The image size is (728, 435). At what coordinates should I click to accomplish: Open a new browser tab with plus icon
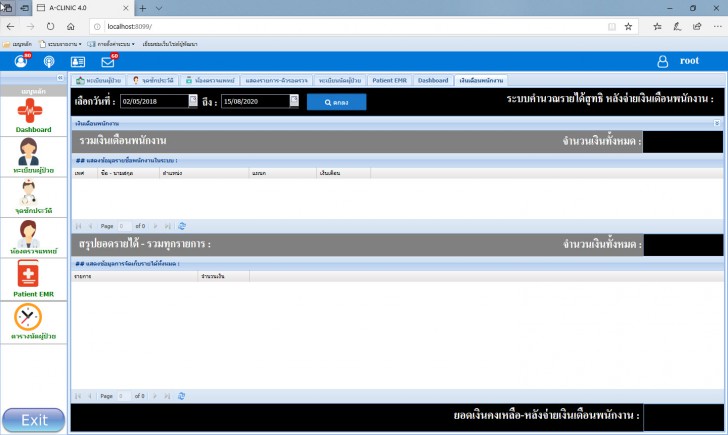pos(143,8)
